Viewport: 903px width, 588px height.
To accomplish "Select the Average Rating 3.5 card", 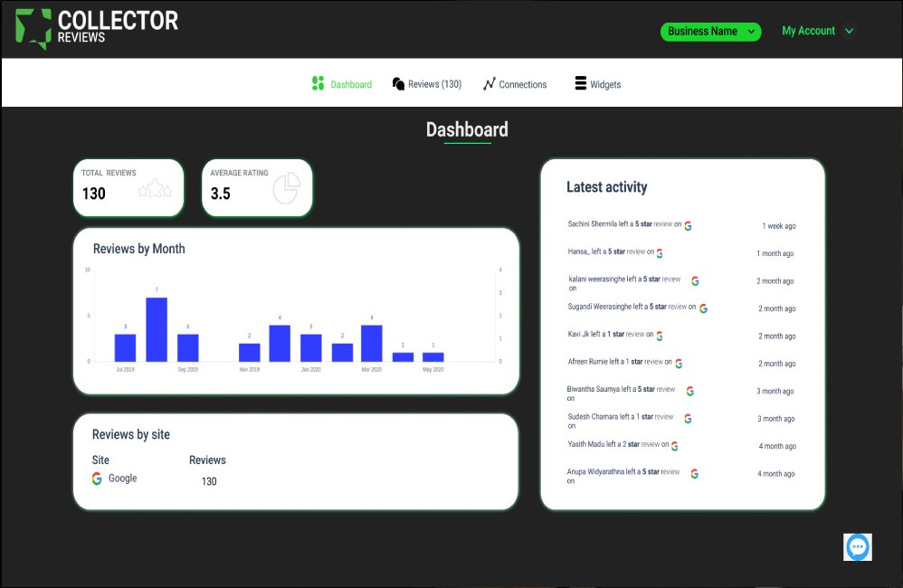I will tap(257, 188).
